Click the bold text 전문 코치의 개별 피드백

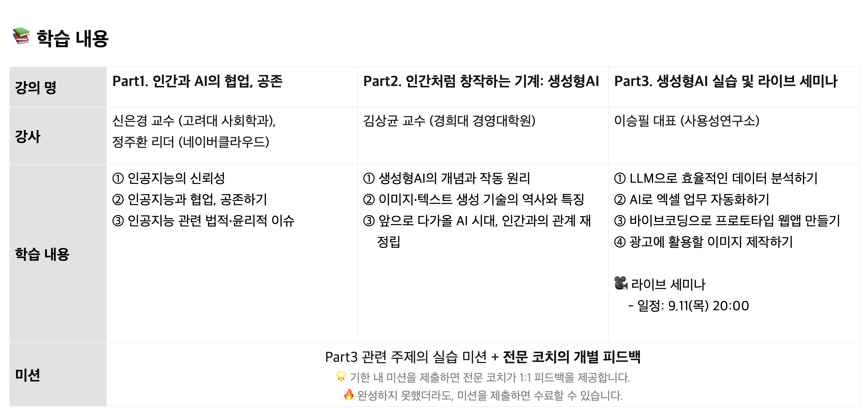point(571,357)
